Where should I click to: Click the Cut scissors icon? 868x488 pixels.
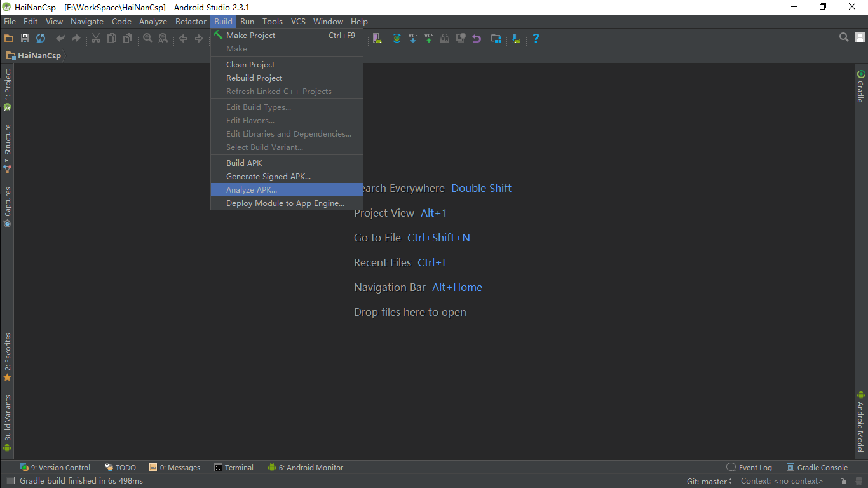point(96,38)
